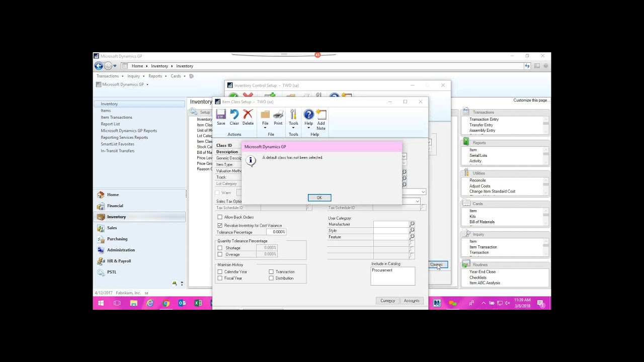Viewport: 644px width, 362px height.
Task: Click the Back navigation arrow
Action: pos(99,66)
